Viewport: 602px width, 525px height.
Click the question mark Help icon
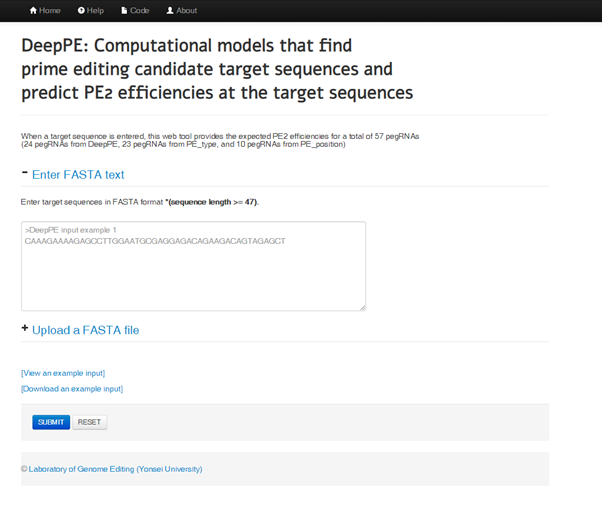click(x=81, y=11)
